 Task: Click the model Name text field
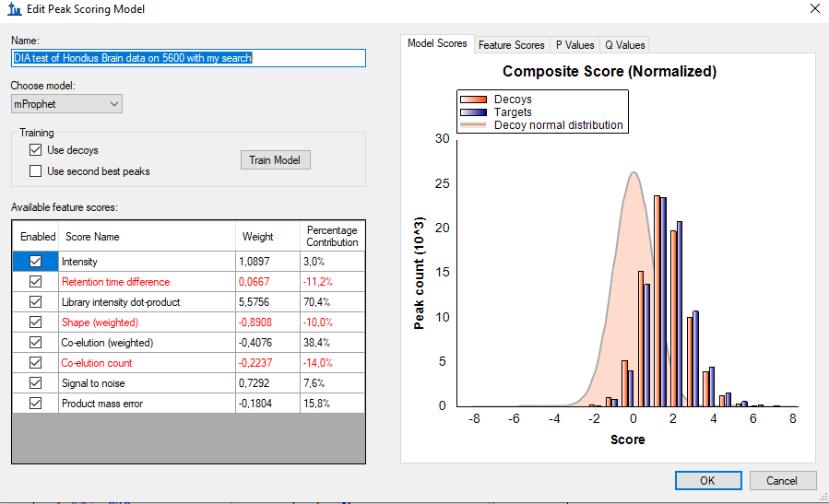point(188,58)
